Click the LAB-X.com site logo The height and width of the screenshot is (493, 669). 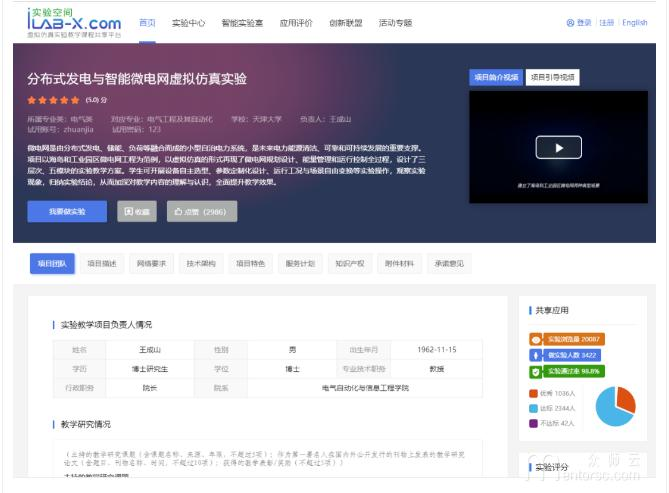tap(74, 22)
